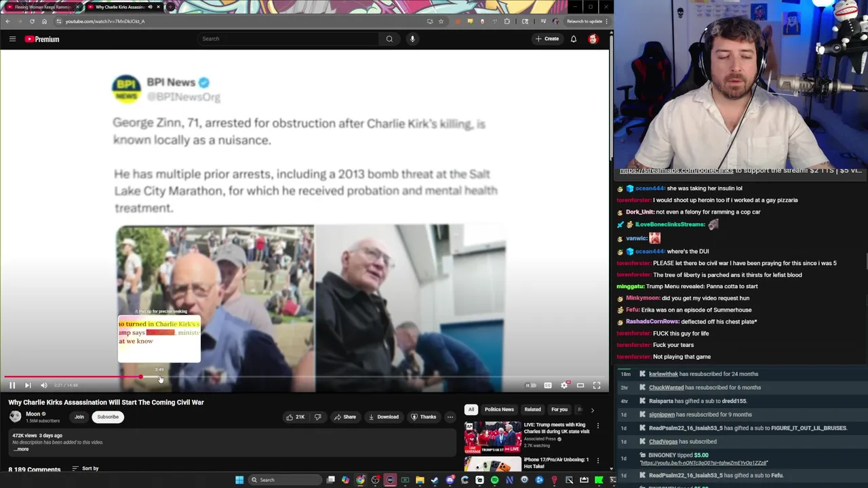The image size is (868, 488).
Task: Click the video progress bar
Action: point(304,377)
